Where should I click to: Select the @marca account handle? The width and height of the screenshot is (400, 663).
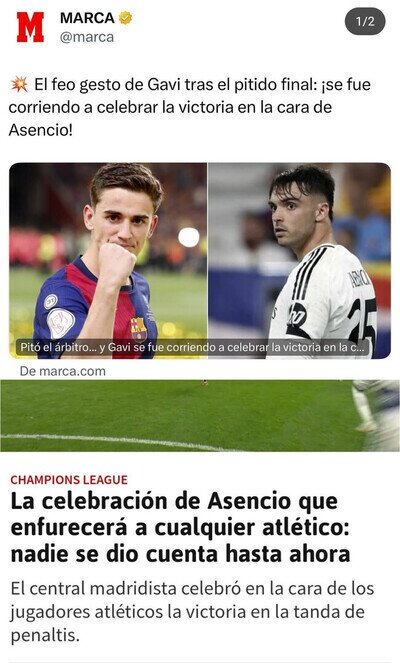click(87, 37)
